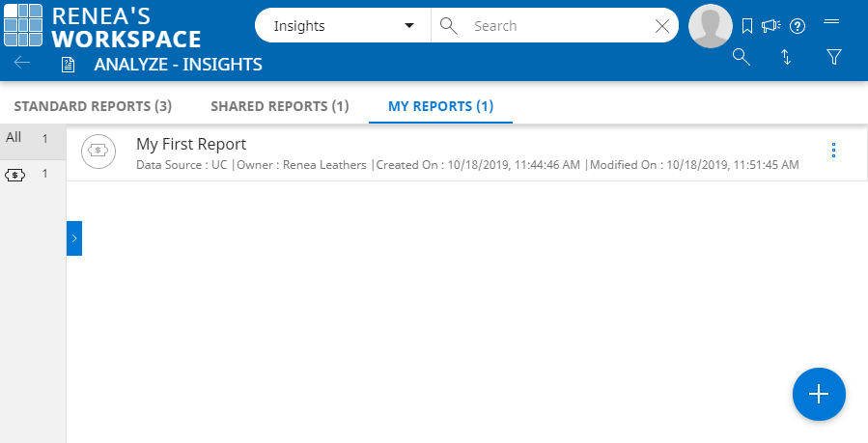Focus the Search input field

[559, 25]
